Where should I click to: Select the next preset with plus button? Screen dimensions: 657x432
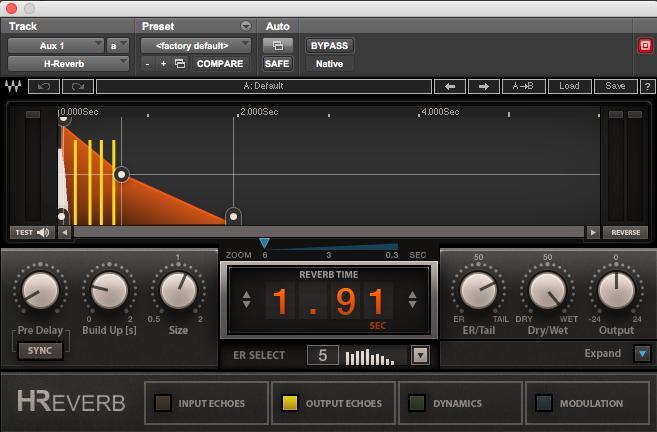(x=163, y=64)
